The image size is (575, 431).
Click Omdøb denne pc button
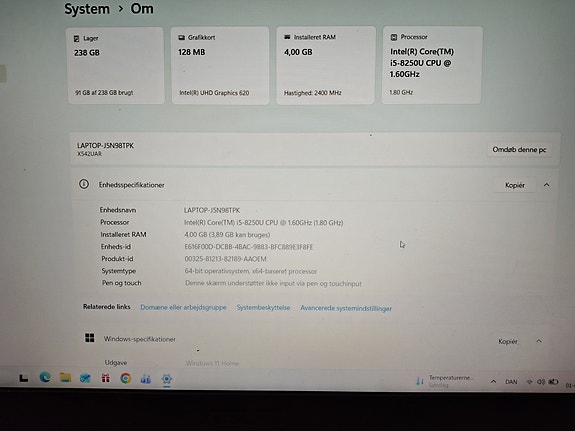click(x=519, y=150)
